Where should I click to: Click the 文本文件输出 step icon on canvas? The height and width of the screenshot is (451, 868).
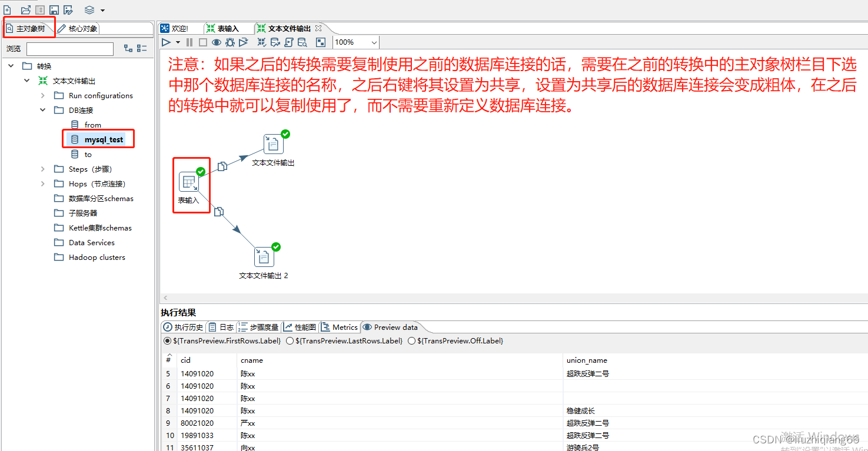point(274,144)
